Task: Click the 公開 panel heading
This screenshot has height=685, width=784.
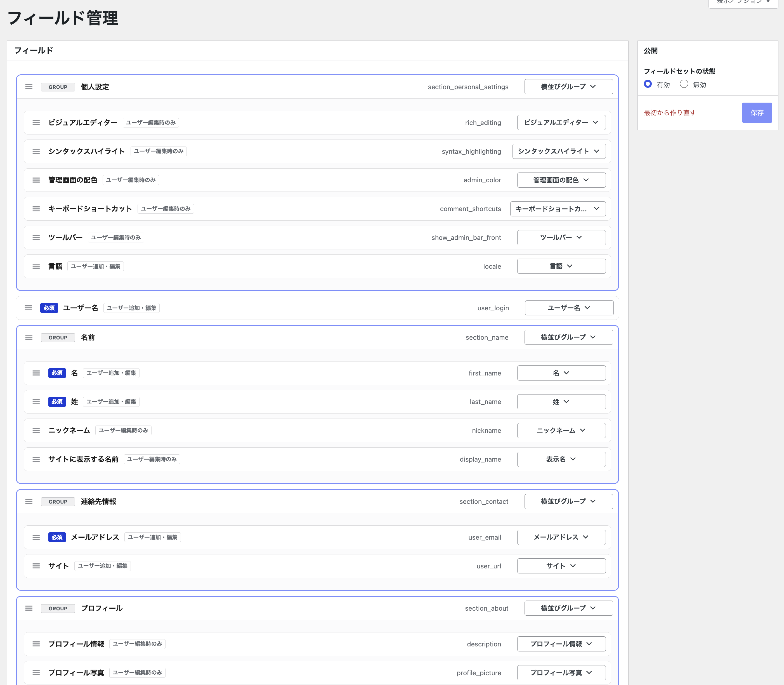Action: pos(651,51)
